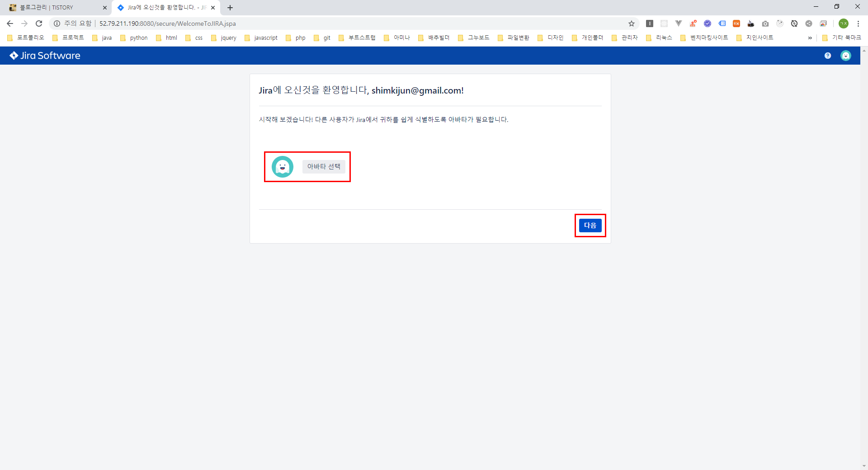Click the blue tag extension icon
This screenshot has width=868, height=470.
pyautogui.click(x=722, y=23)
